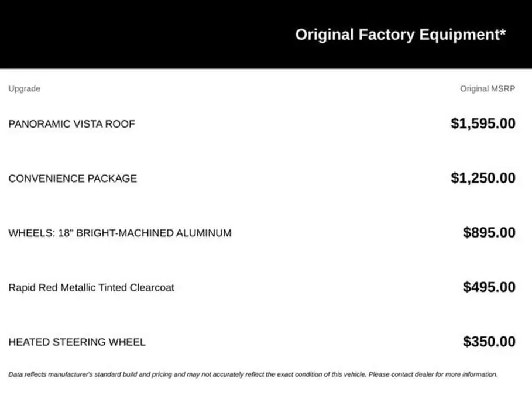
Task: Select the CONVENIENCE PACKAGE row label
Action: 73,178
